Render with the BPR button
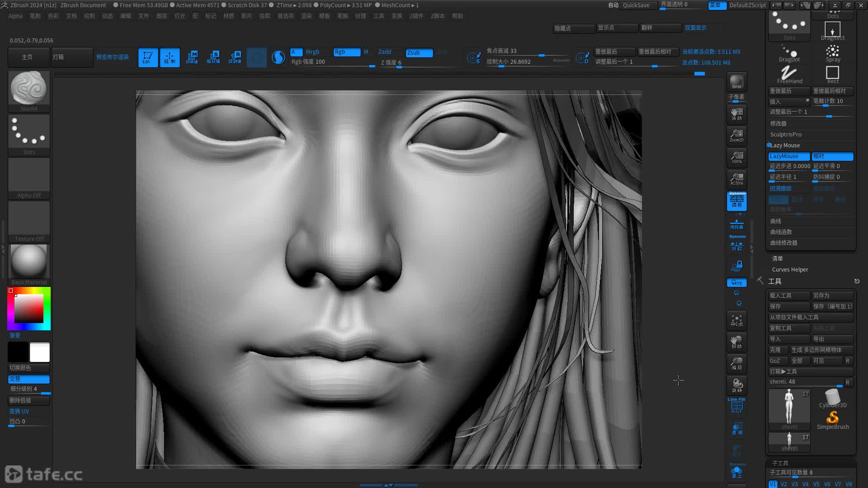868x488 pixels. click(736, 82)
